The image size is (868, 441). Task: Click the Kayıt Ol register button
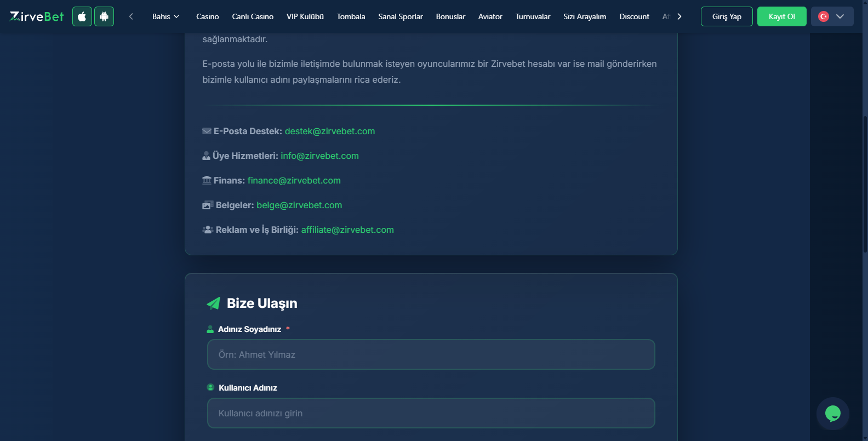point(782,16)
